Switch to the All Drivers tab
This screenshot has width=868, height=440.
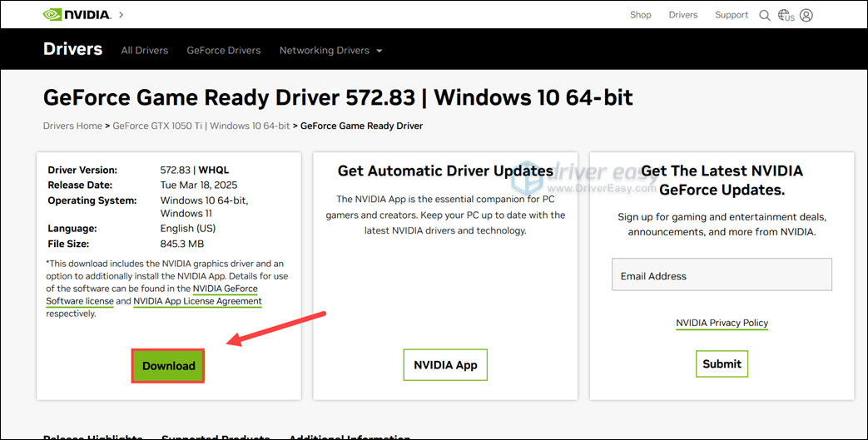[x=144, y=50]
